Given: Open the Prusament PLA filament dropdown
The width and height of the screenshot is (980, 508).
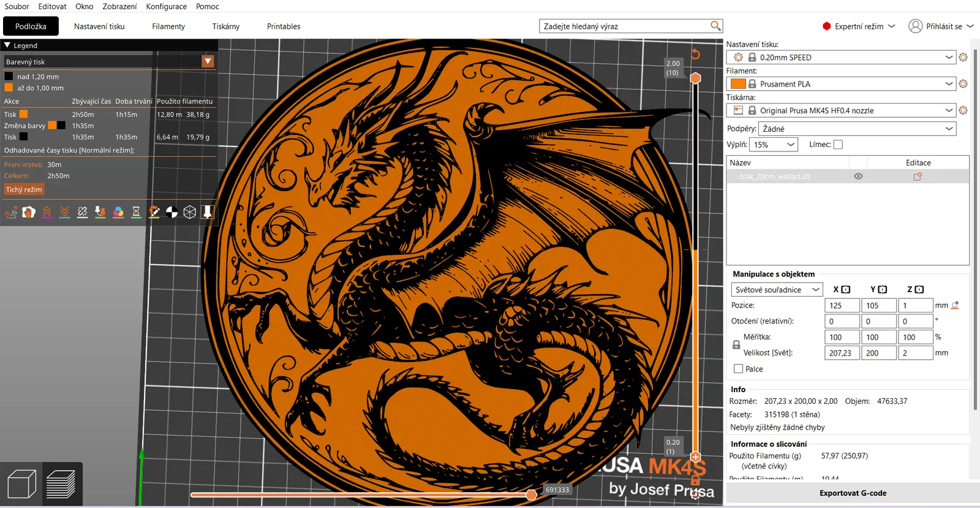Looking at the screenshot, I should tap(840, 84).
